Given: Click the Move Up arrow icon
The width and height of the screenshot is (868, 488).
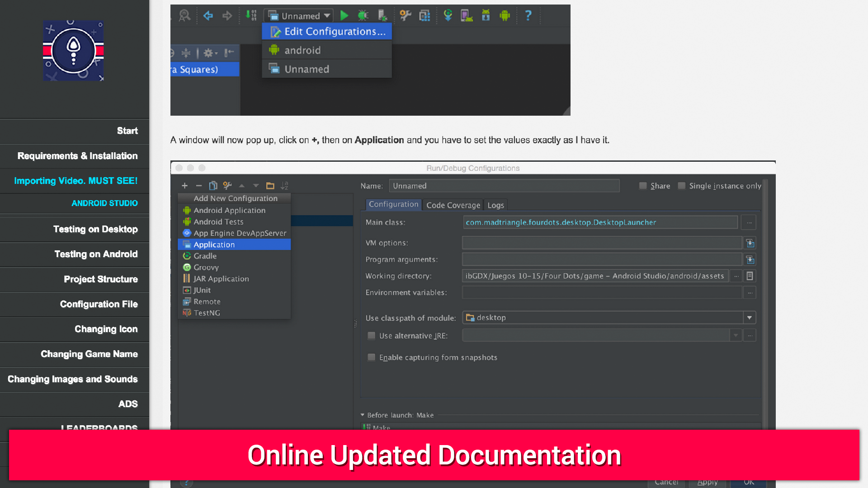Looking at the screenshot, I should click(242, 186).
